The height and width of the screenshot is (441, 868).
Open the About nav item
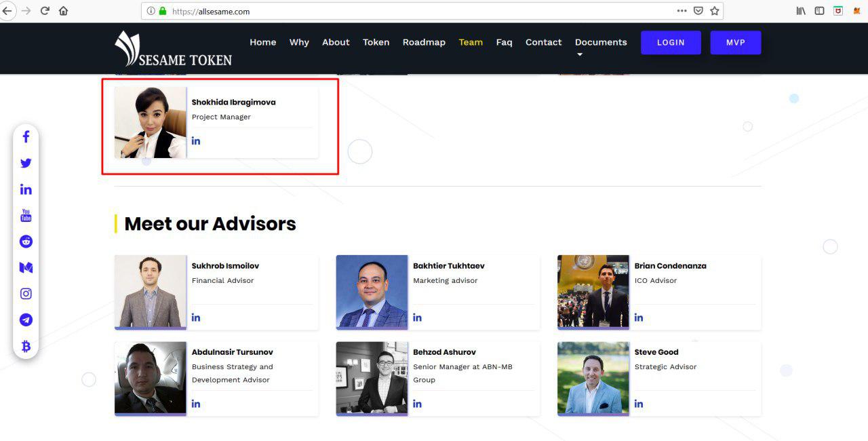click(x=336, y=42)
